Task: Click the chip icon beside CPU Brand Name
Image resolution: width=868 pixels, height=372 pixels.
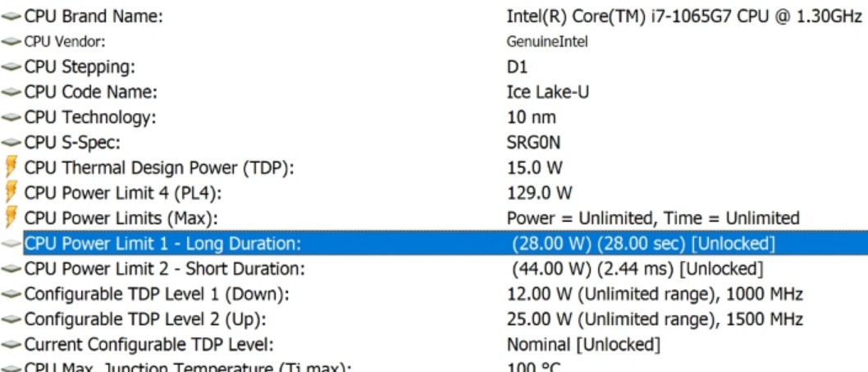Action: tap(11, 17)
